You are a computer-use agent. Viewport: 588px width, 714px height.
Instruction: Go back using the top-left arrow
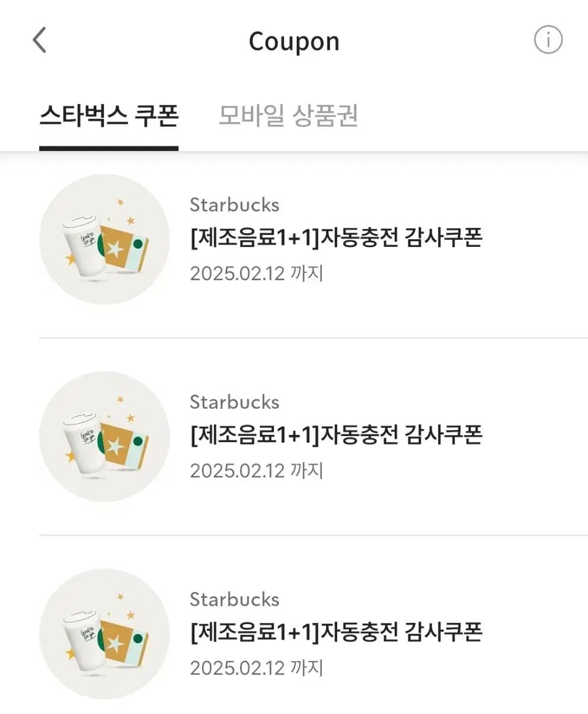(x=39, y=40)
